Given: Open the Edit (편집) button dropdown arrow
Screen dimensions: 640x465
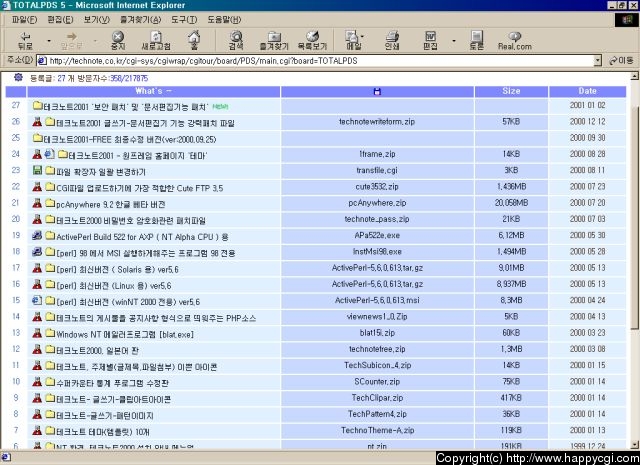Looking at the screenshot, I should pyautogui.click(x=454, y=41).
